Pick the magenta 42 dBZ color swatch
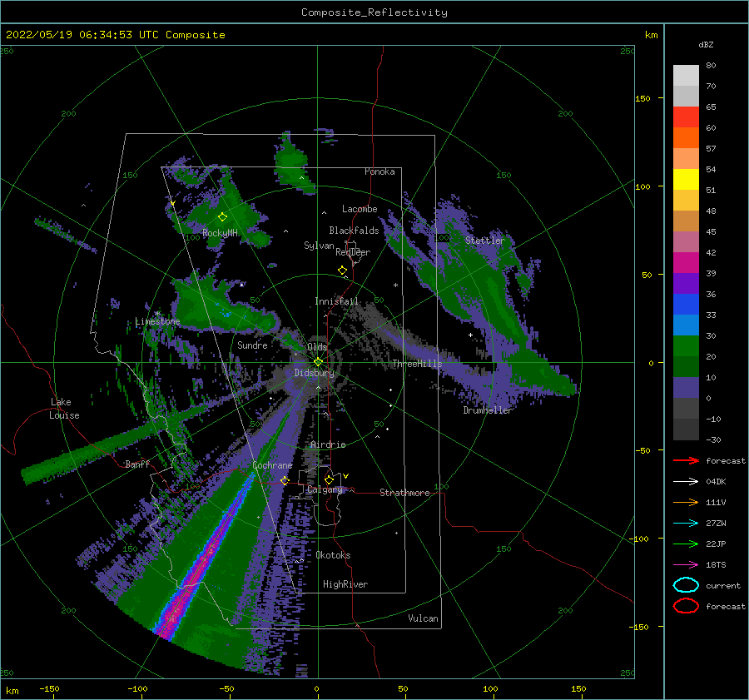749x700 pixels. pos(686,262)
